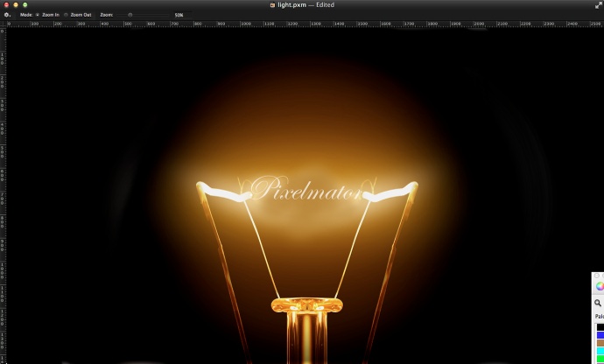Screen dimensions: 604x364
Task: Open the gear tool options menu
Action: 7,15
